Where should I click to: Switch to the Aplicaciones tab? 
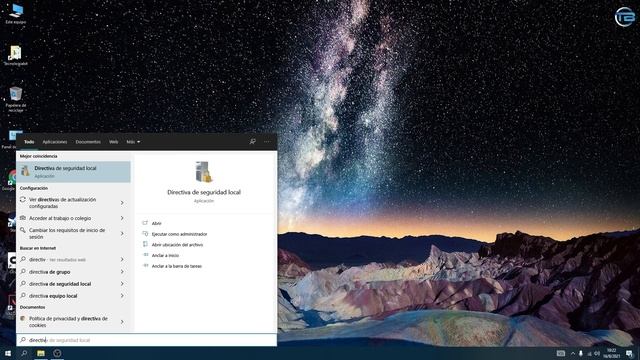55,142
